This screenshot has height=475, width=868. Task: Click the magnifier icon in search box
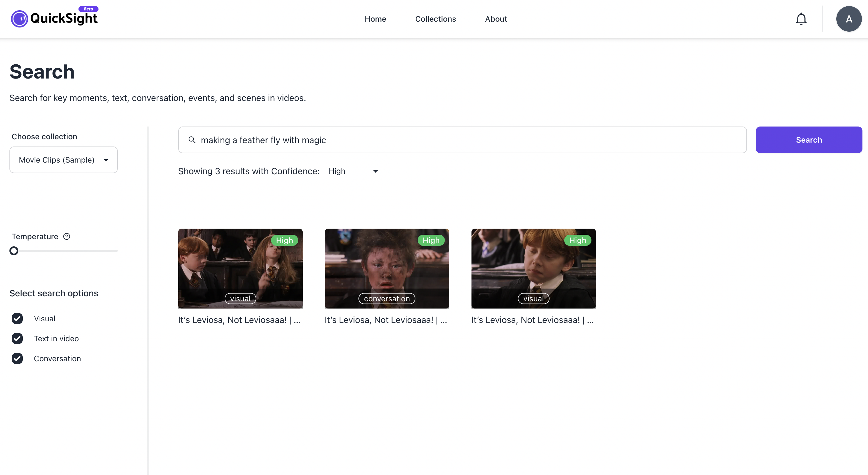tap(192, 140)
